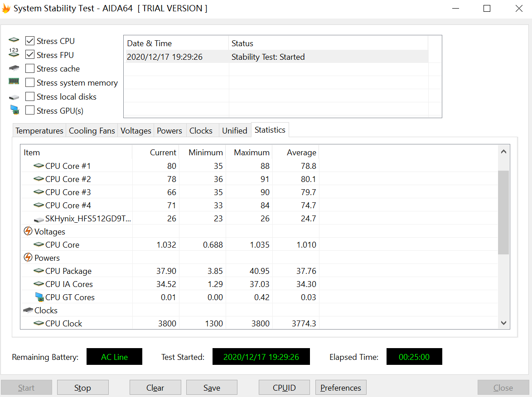Click the Test Started timestamp display
This screenshot has width=532, height=397.
pos(261,357)
